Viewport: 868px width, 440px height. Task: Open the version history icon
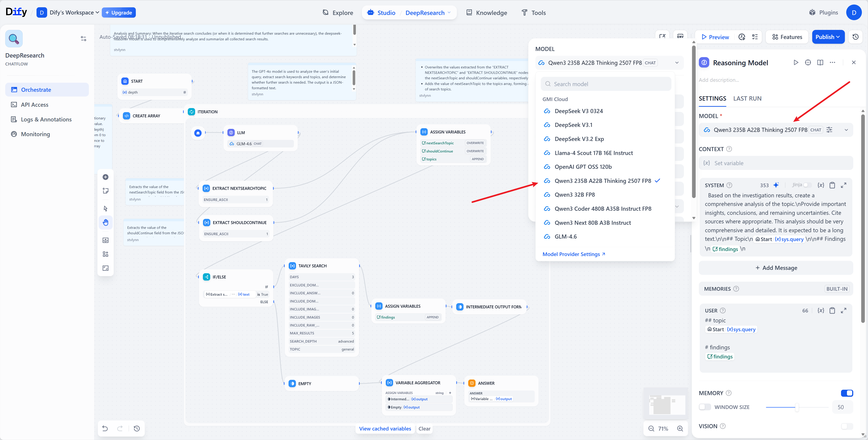click(x=855, y=37)
